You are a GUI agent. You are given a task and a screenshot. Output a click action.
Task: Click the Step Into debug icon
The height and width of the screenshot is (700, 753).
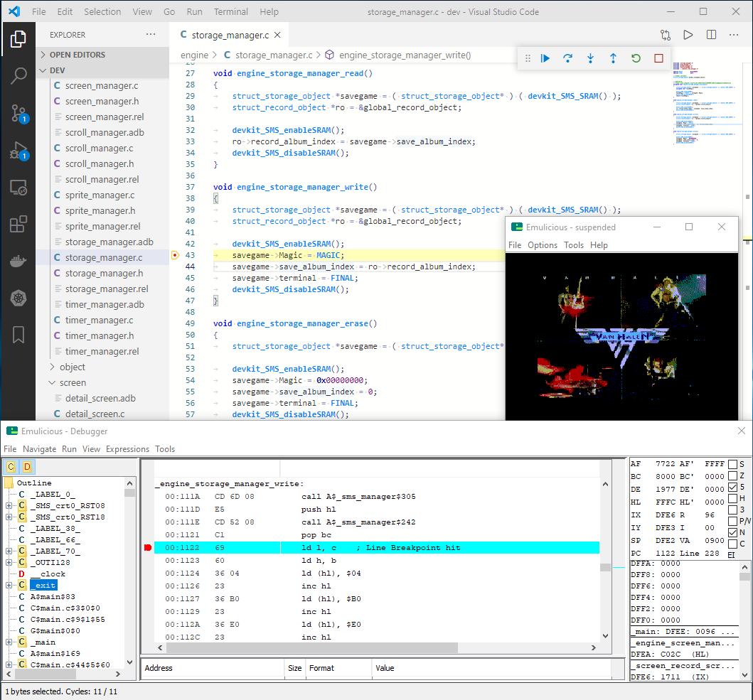[x=590, y=58]
